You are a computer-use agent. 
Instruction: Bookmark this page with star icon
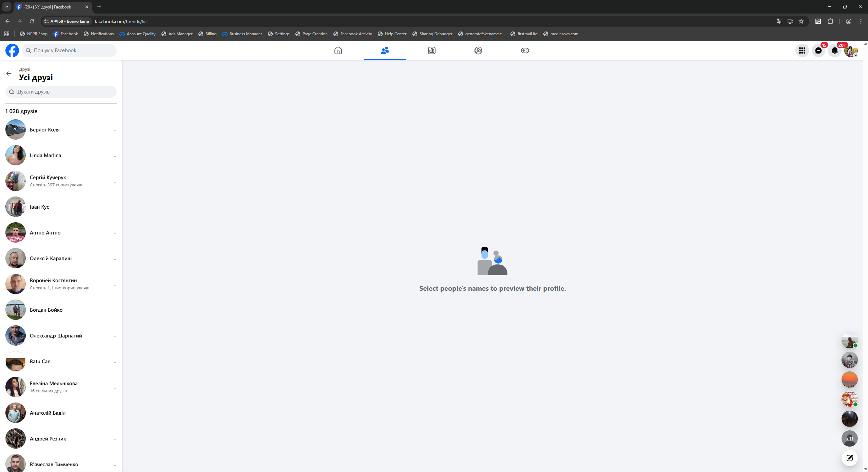pyautogui.click(x=801, y=21)
